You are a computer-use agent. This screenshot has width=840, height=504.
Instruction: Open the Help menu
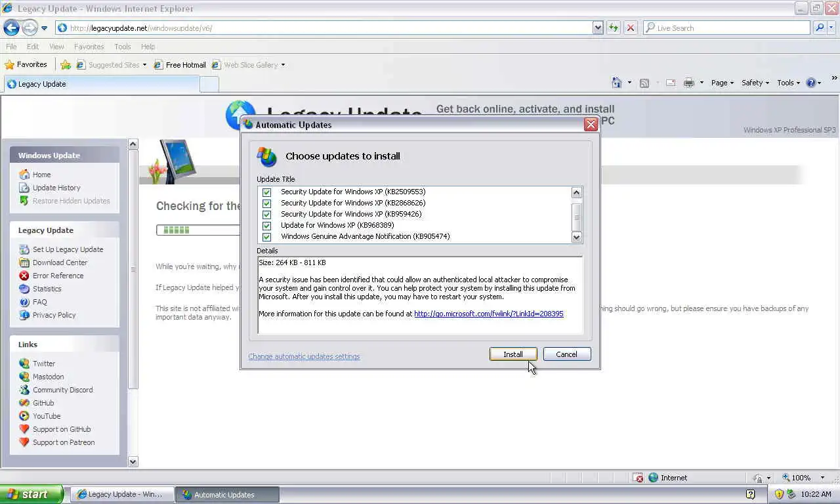point(148,47)
